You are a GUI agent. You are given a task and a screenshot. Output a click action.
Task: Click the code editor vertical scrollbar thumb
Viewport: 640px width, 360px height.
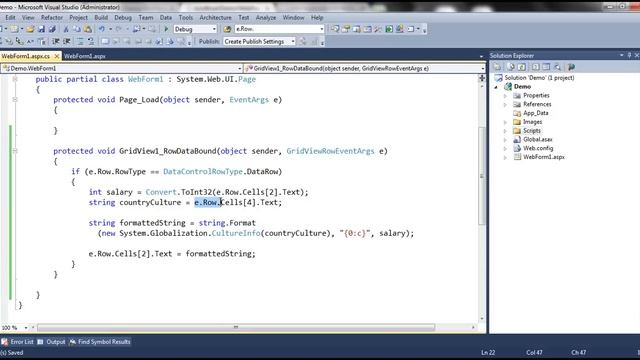click(482, 176)
